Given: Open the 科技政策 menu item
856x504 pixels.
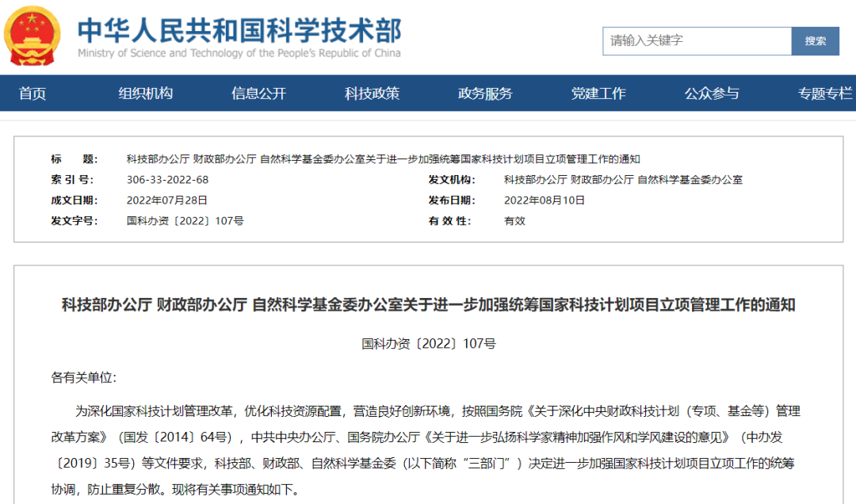Looking at the screenshot, I should [x=372, y=94].
